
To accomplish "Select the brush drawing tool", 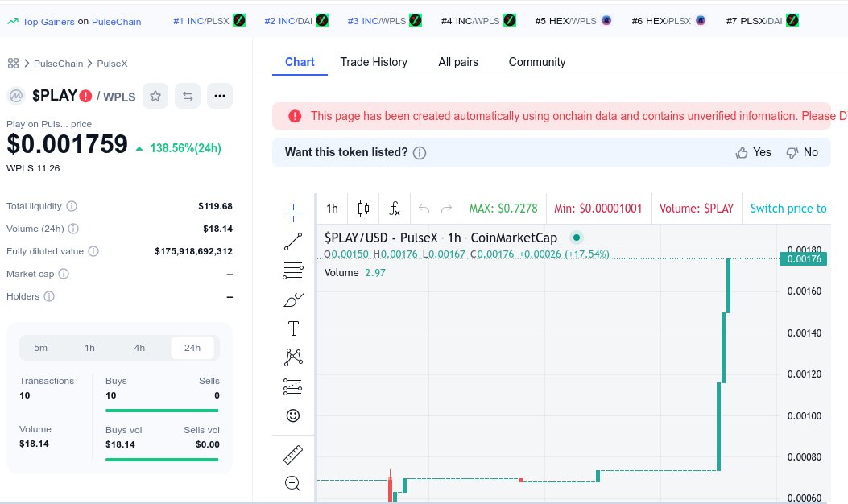I will coord(293,300).
